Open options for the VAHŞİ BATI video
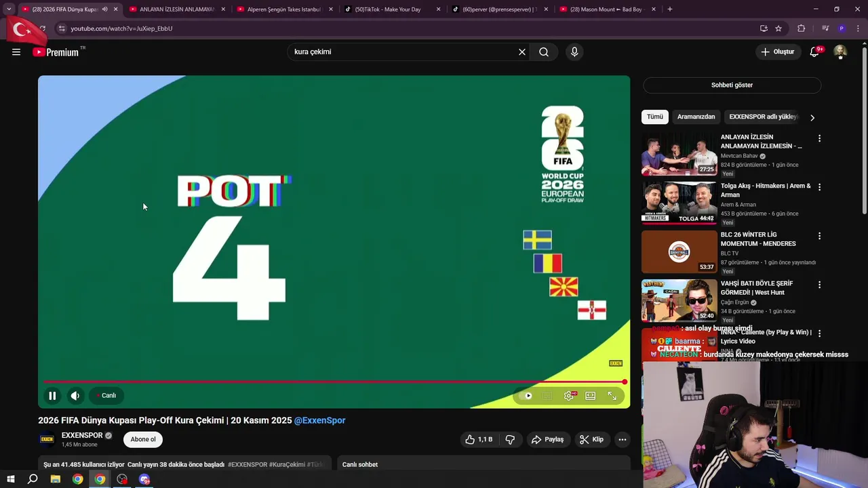This screenshot has height=488, width=868. [819, 285]
